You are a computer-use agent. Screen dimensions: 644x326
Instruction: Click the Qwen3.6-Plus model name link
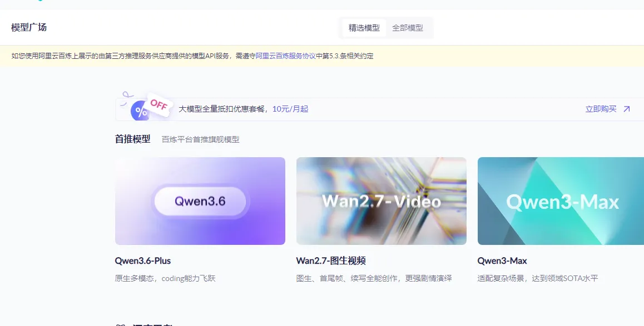pos(142,260)
